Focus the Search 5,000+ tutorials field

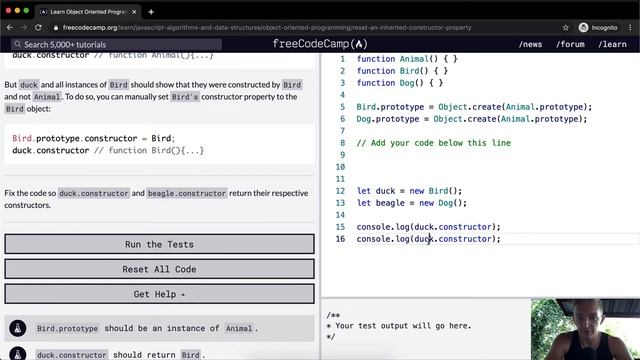point(116,44)
